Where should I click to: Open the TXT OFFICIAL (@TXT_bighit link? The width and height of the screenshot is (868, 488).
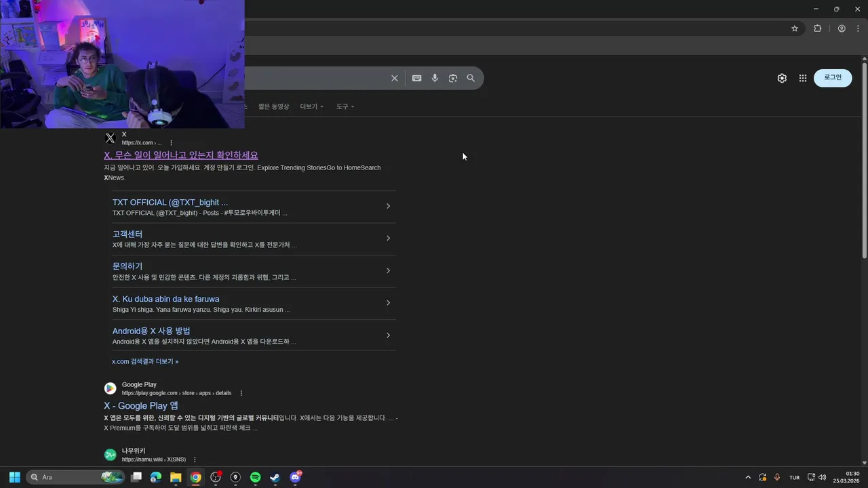(170, 202)
